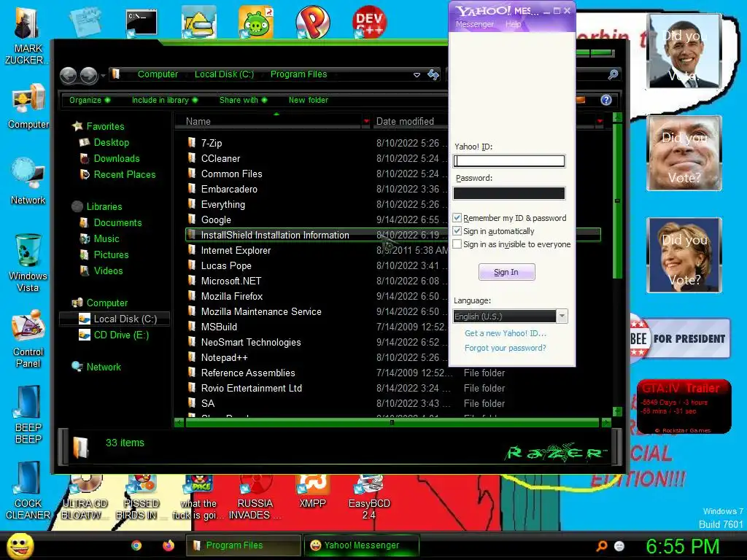Open the recent pages arrow beside Forward

pyautogui.click(x=103, y=75)
